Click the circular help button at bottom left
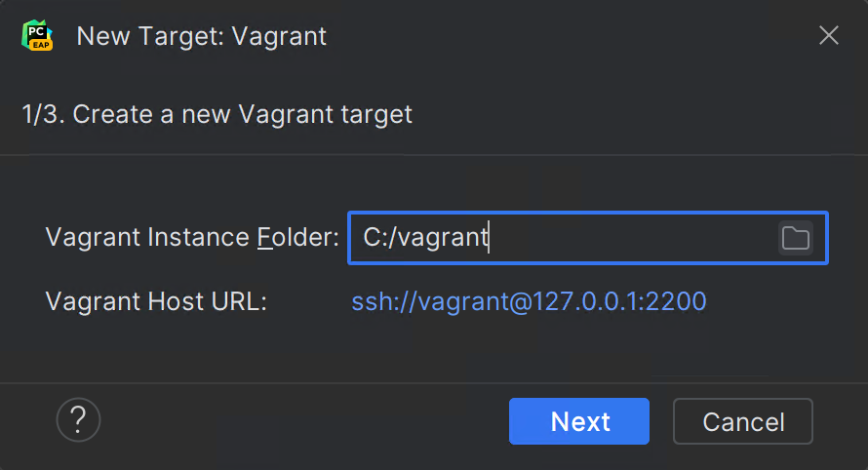Viewport: 868px width, 470px height. coord(79,420)
